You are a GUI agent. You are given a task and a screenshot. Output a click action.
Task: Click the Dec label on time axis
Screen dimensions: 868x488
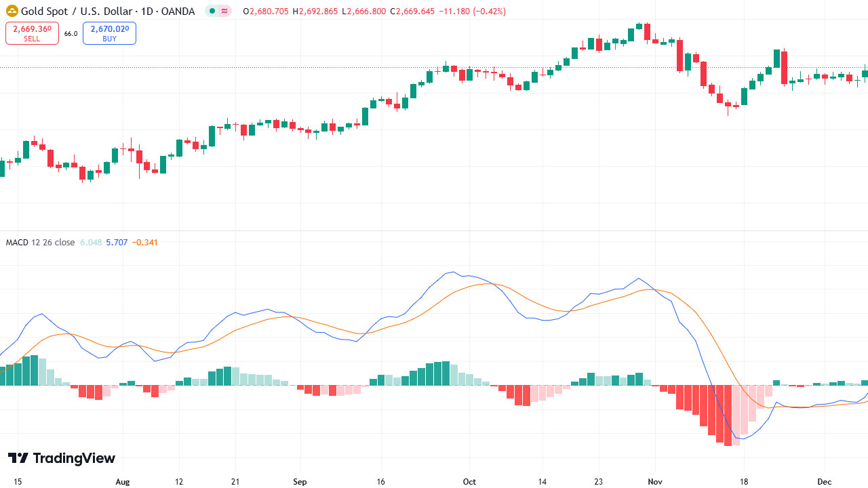tap(824, 482)
